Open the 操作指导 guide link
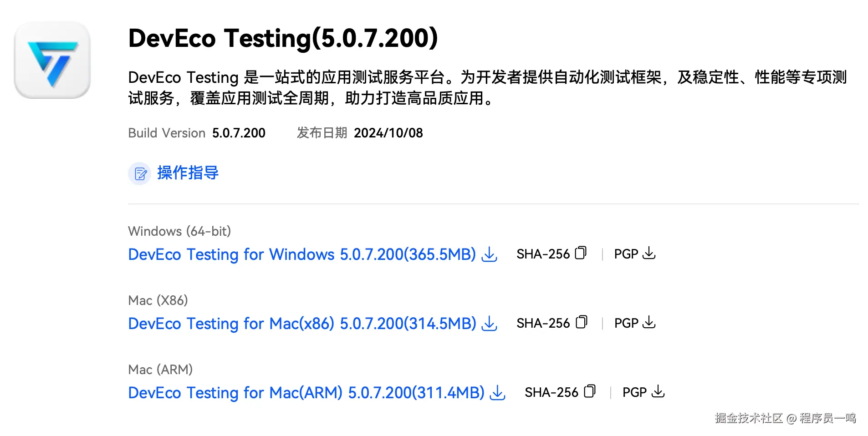Image resolution: width=868 pixels, height=436 pixels. (x=188, y=173)
